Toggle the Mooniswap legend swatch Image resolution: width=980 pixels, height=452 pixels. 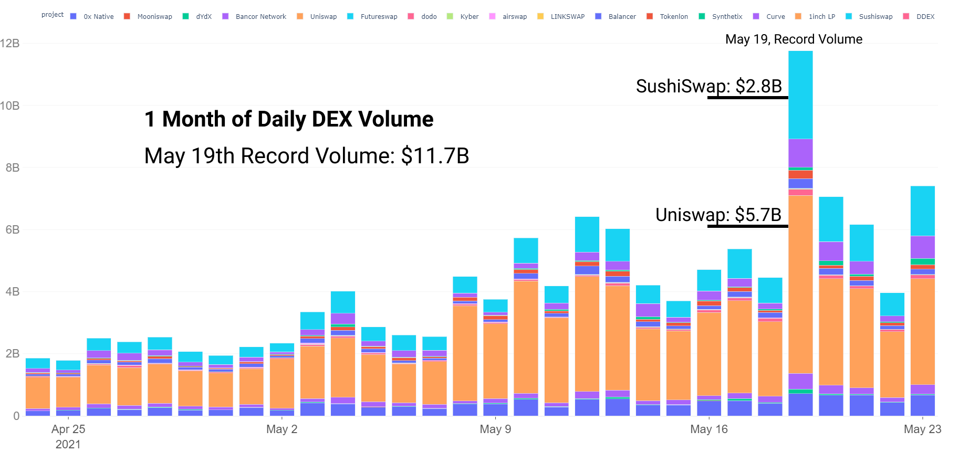pos(127,16)
